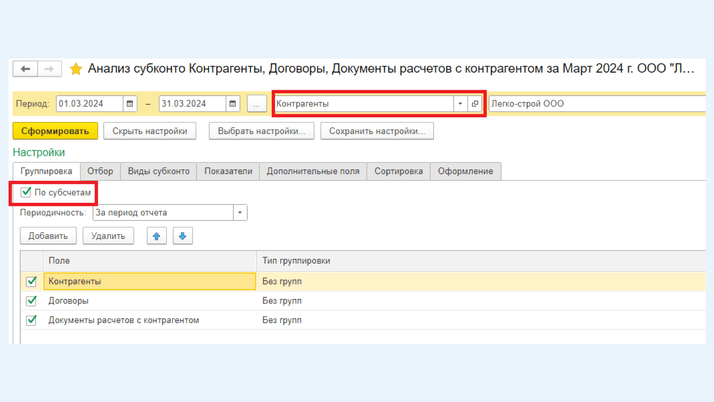Open the Контрагенты subconto dropdown arrow
The height and width of the screenshot is (402, 714).
point(460,104)
